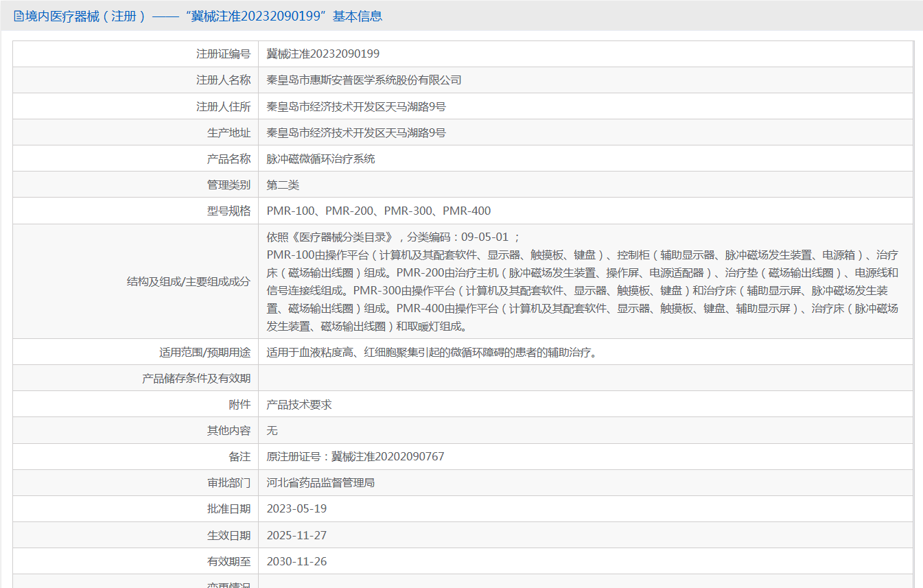The width and height of the screenshot is (923, 588).
Task: Select registration number value 冀械注准20232090199
Action: [323, 54]
